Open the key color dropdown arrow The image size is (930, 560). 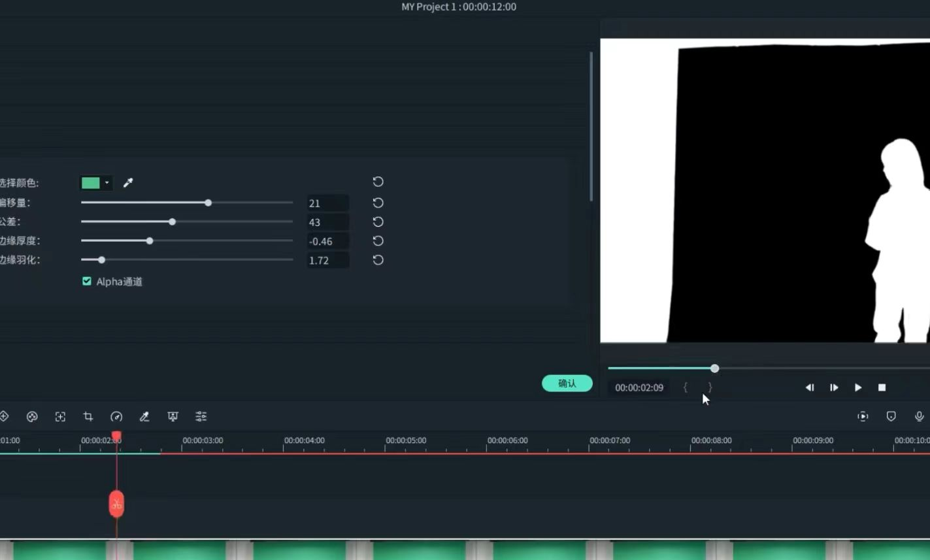(x=107, y=183)
